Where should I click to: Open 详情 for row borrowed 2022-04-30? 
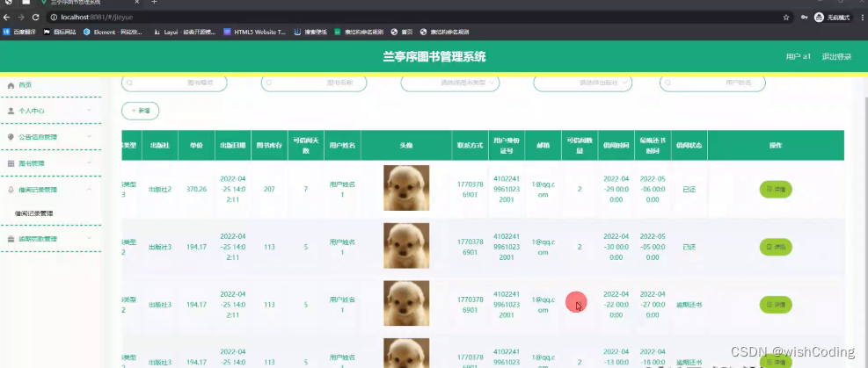[x=776, y=247]
